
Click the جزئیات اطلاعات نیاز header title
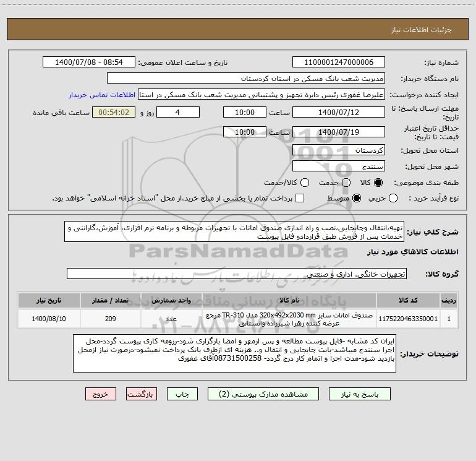pyautogui.click(x=422, y=30)
